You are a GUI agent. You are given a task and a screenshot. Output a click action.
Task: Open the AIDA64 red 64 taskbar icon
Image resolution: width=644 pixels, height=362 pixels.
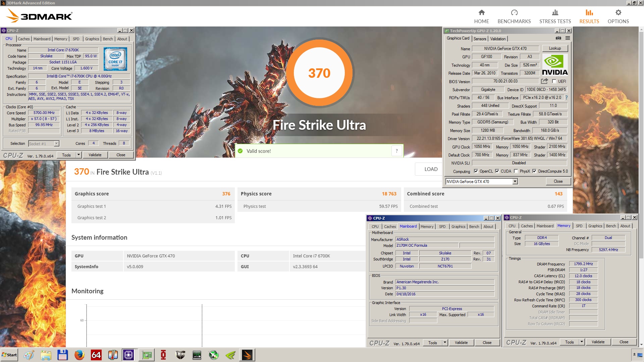click(96, 355)
